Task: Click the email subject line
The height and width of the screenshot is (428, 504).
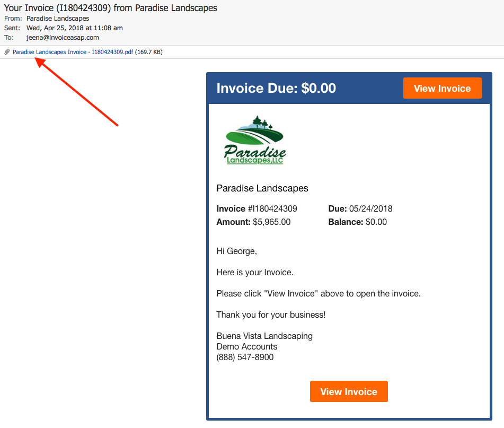Action: 110,8
